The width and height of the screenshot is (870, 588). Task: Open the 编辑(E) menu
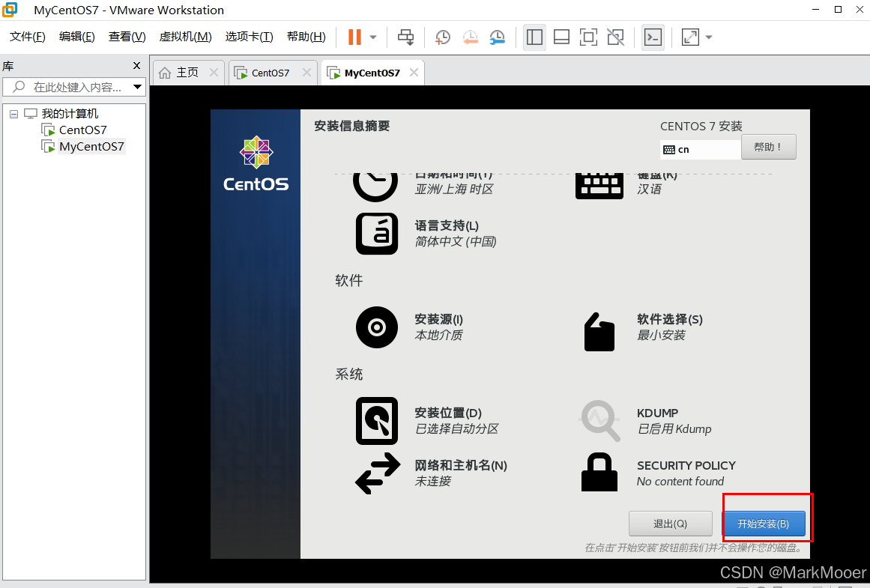click(77, 37)
